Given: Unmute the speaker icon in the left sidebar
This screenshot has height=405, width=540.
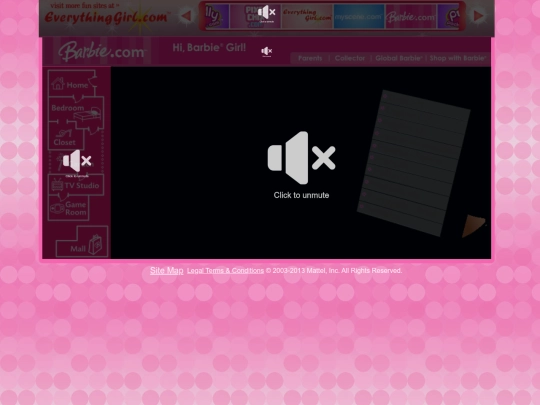Looking at the screenshot, I should click(x=77, y=161).
